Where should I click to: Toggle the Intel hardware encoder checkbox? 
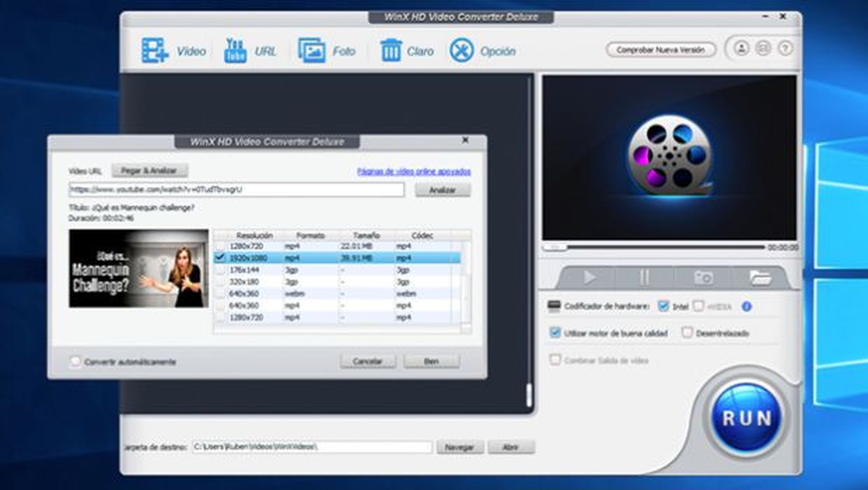click(663, 306)
